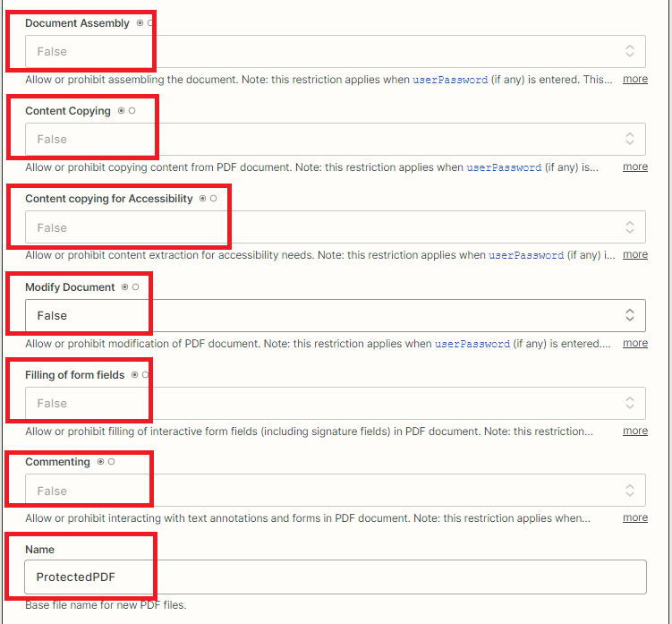Select the empty radio button beside Commenting
The height and width of the screenshot is (624, 672).
pos(111,462)
